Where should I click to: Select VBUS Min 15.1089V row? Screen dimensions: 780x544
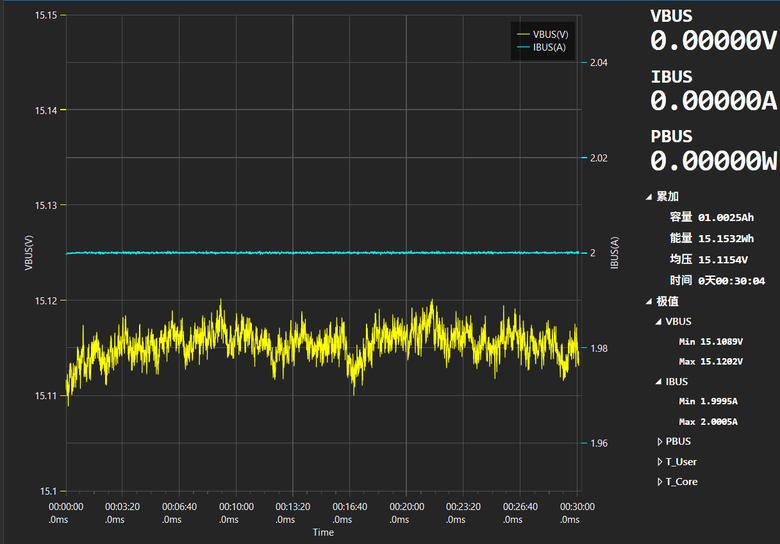(711, 342)
